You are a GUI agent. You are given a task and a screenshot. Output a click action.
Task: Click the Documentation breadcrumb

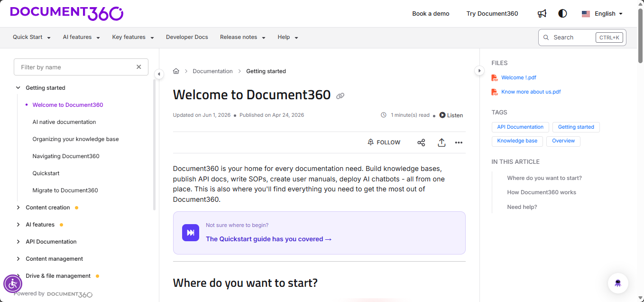[212, 71]
